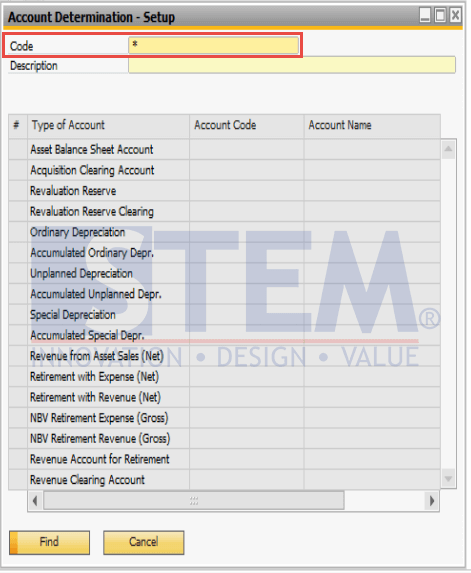Select the Unplanned Depreciation row
This screenshot has width=471, height=573.
(x=224, y=273)
